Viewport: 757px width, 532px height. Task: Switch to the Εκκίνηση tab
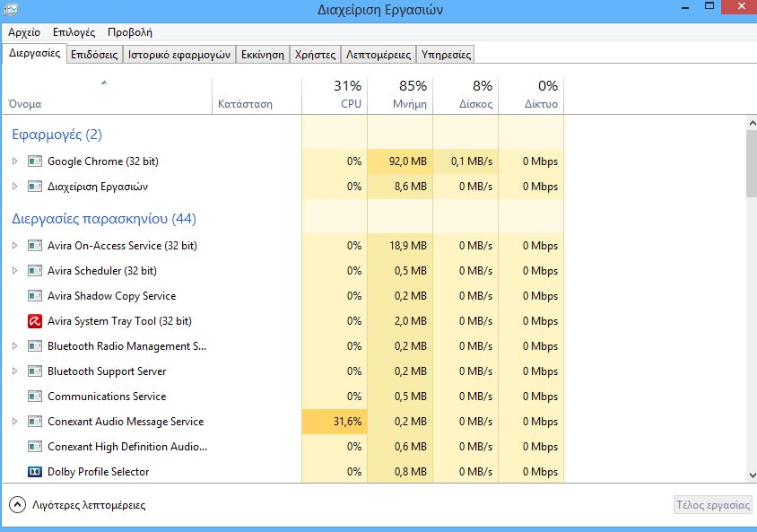point(263,55)
